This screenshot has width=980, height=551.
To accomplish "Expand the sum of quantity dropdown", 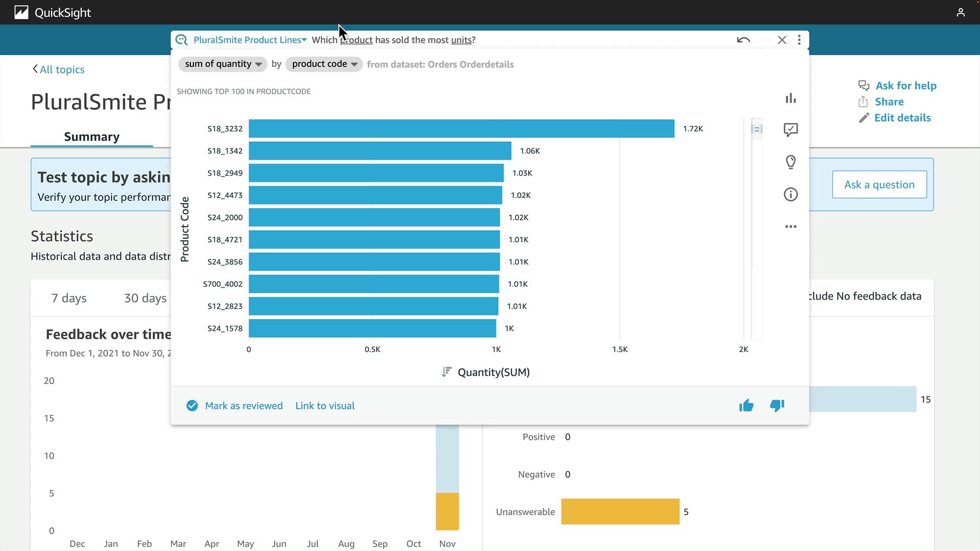I will pyautogui.click(x=223, y=64).
